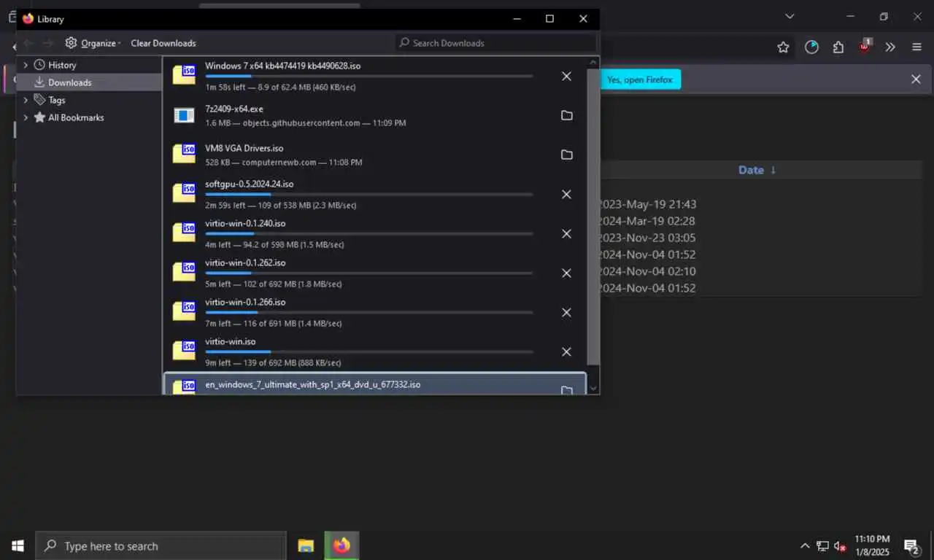
Task: Click the Search Downloads field
Action: coord(495,43)
